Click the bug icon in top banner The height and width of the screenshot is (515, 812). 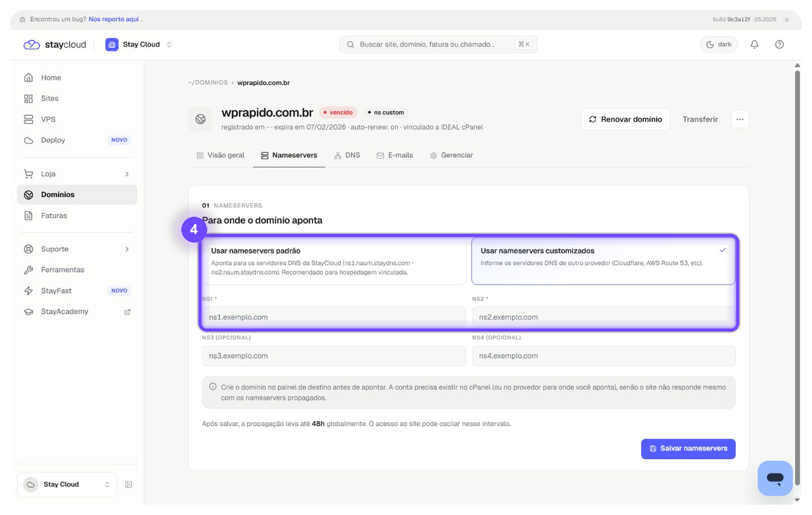[x=22, y=19]
